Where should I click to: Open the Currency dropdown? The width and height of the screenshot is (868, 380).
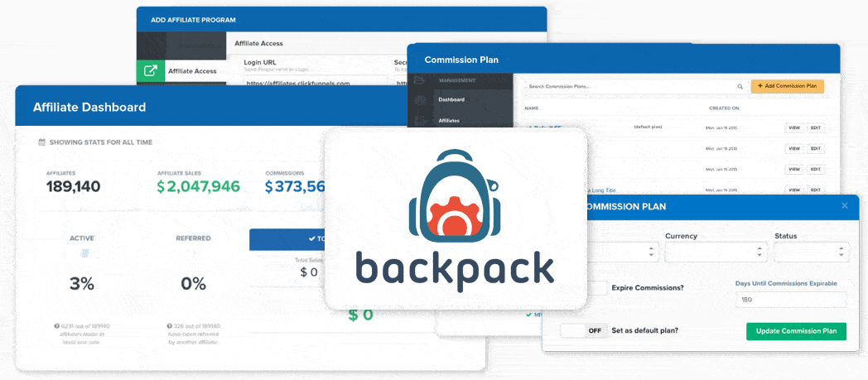pyautogui.click(x=715, y=253)
